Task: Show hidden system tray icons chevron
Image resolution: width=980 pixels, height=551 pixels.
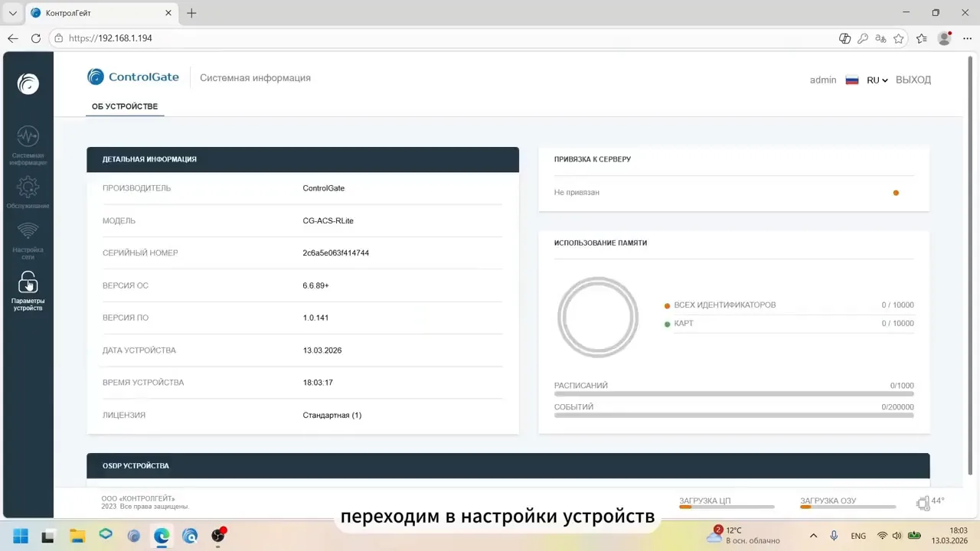Action: pyautogui.click(x=813, y=536)
